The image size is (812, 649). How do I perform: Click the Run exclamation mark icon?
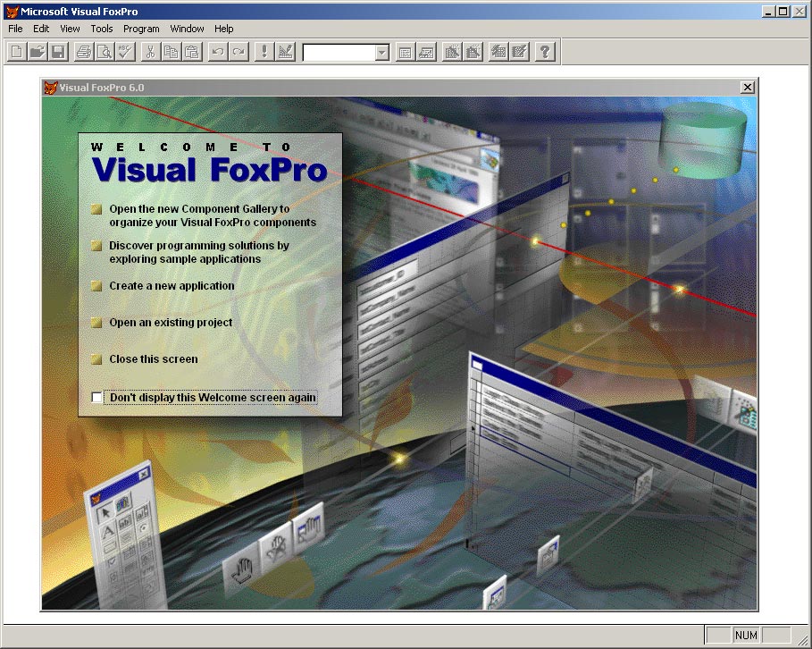[264, 52]
